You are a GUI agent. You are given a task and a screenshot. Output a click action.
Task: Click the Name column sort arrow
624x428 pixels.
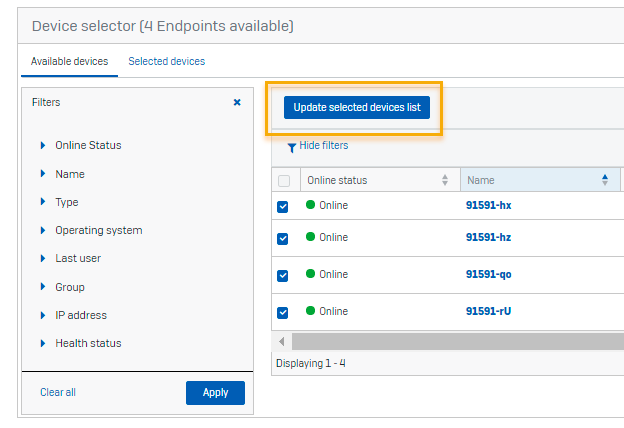605,181
